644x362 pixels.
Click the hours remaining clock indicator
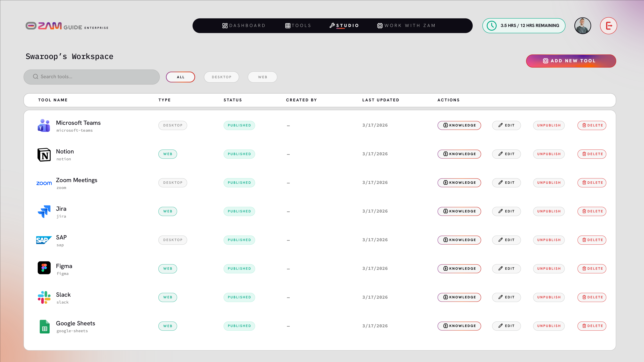524,25
